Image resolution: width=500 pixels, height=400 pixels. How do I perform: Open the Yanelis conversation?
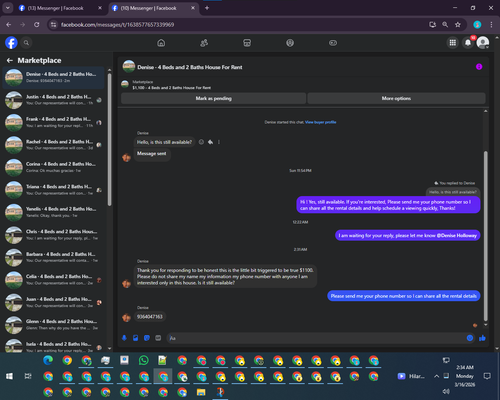pyautogui.click(x=54, y=212)
